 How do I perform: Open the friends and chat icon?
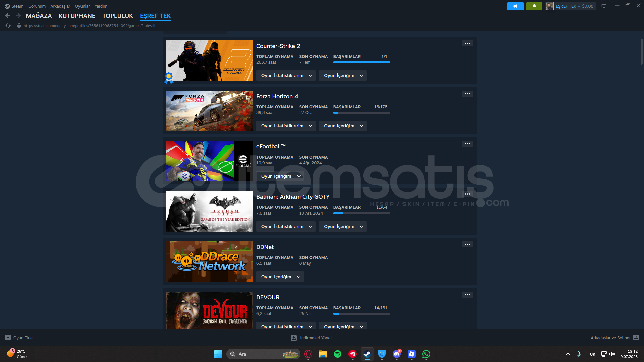[636, 338]
